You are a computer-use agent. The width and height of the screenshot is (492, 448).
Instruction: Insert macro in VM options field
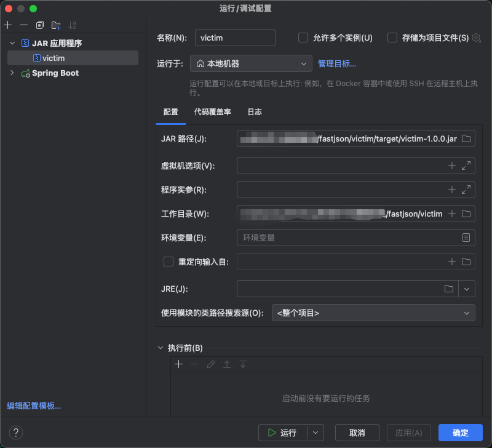click(x=451, y=166)
